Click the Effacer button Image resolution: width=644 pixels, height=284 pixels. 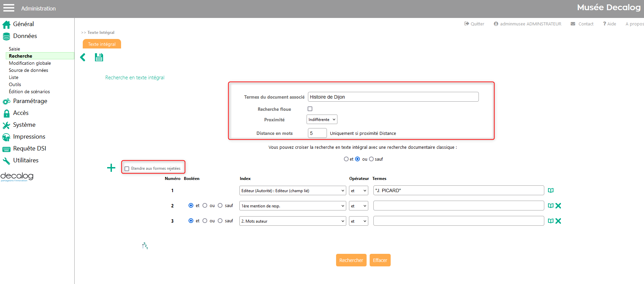pos(380,260)
